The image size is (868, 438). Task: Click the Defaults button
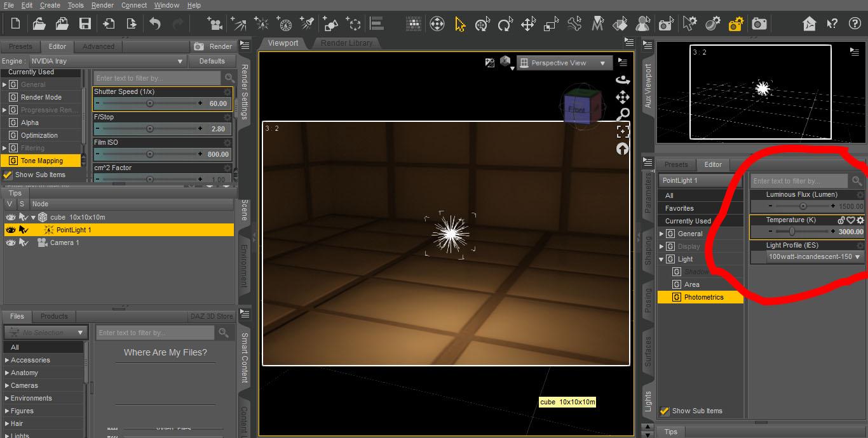click(x=212, y=61)
